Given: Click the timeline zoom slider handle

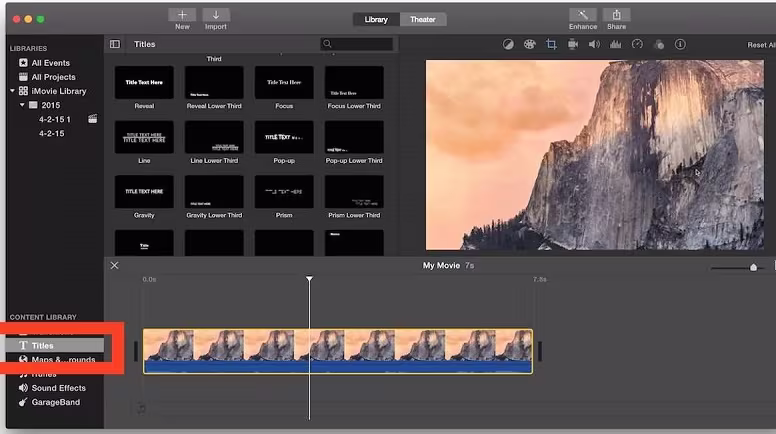Looking at the screenshot, I should (753, 268).
